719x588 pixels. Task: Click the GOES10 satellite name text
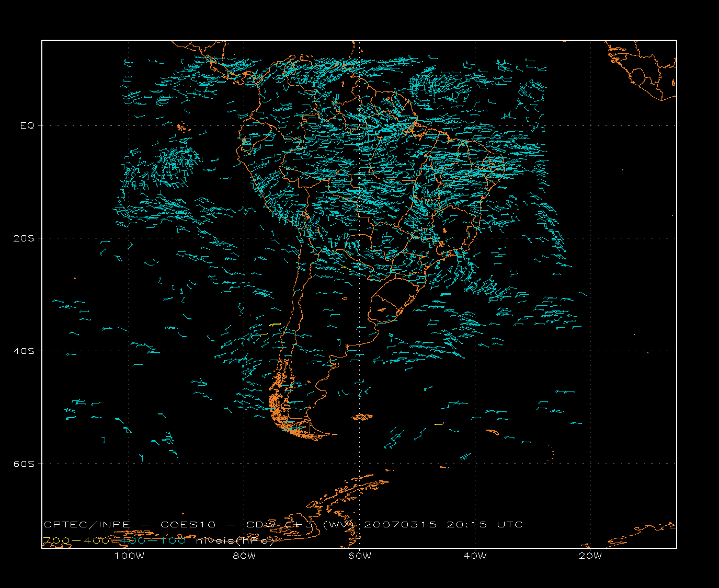(188, 524)
